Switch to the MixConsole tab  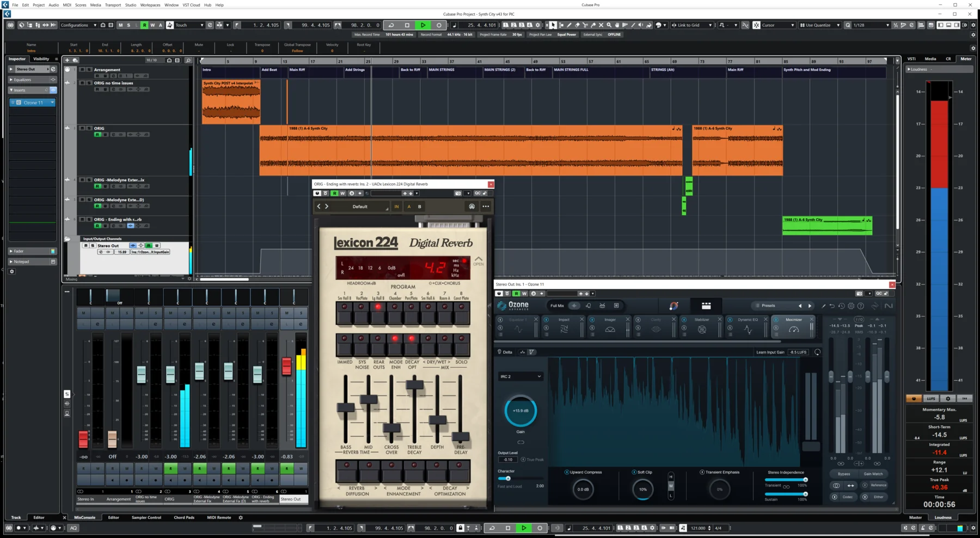pyautogui.click(x=85, y=517)
